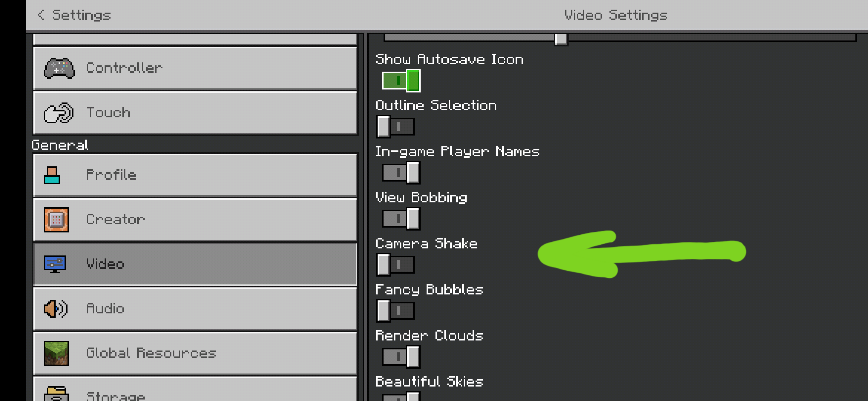Image resolution: width=868 pixels, height=401 pixels.
Task: Toggle the Render Clouds switch
Action: (401, 357)
